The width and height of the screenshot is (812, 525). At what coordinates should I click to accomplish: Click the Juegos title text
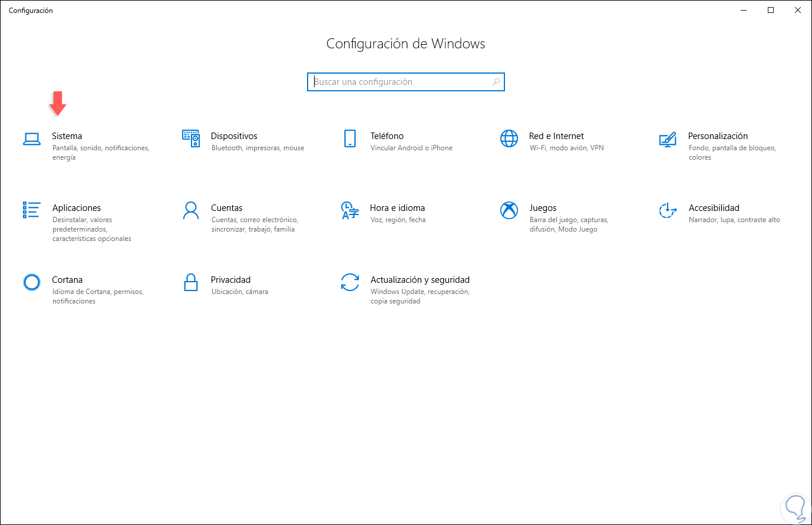pos(543,208)
